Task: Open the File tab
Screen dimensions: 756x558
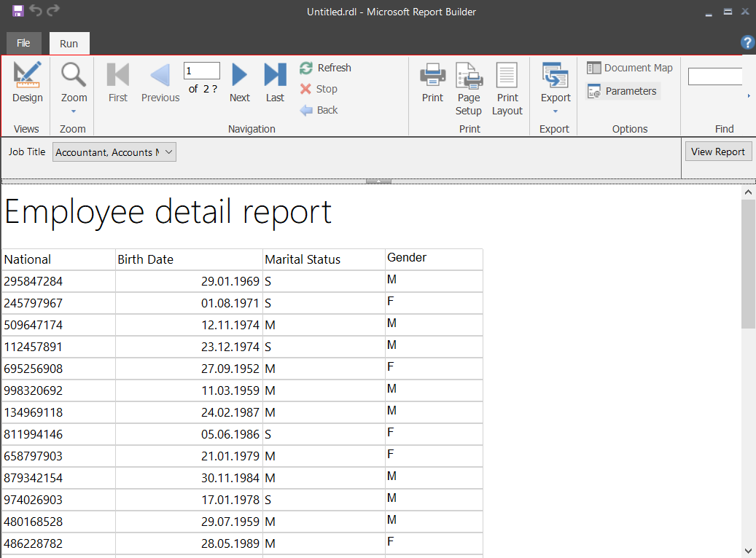Action: tap(23, 43)
